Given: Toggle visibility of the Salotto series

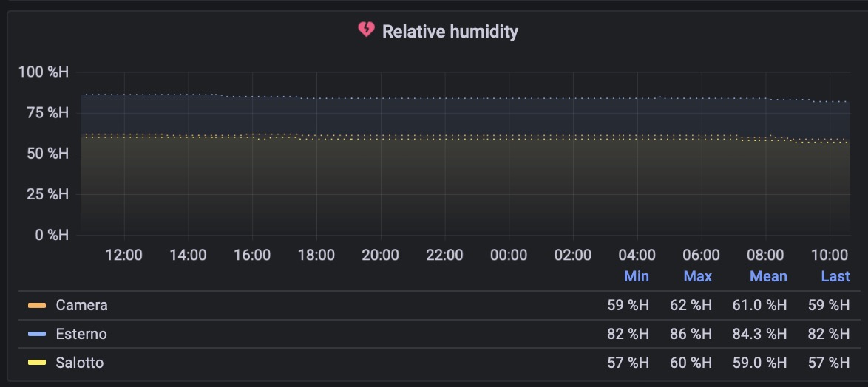Looking at the screenshot, I should [80, 363].
